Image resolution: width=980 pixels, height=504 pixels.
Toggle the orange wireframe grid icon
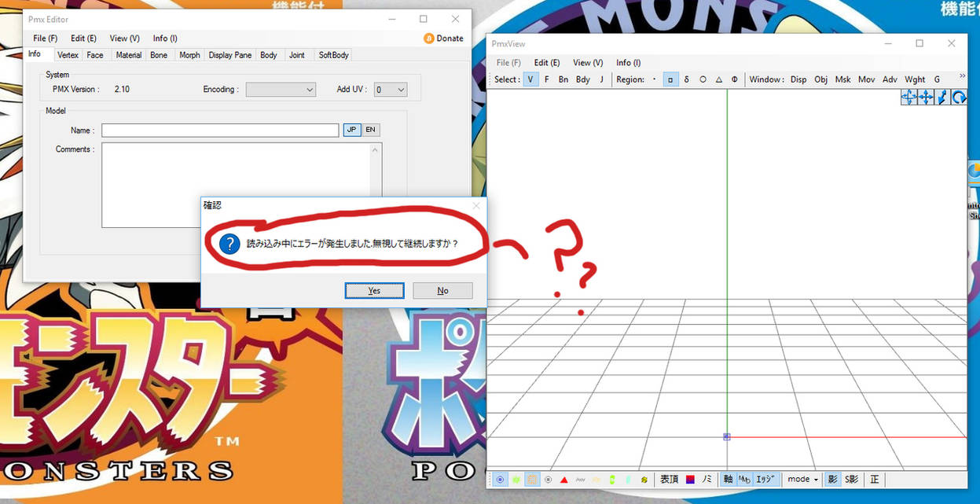coord(532,480)
